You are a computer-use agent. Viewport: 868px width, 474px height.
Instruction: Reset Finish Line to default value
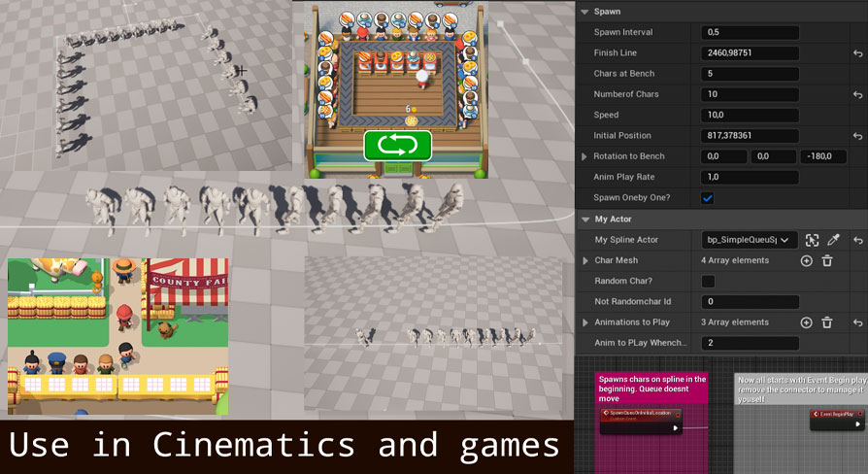click(x=857, y=53)
